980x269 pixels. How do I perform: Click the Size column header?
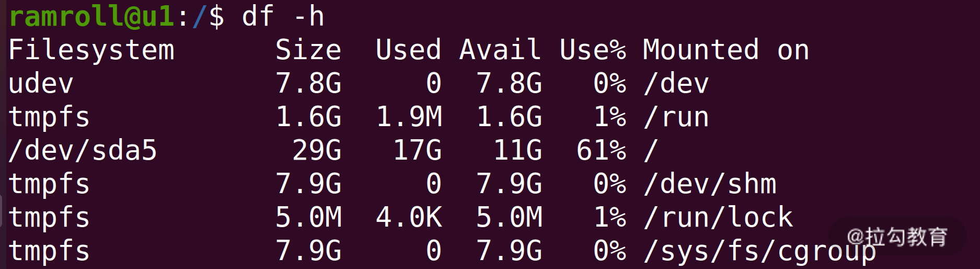308,50
